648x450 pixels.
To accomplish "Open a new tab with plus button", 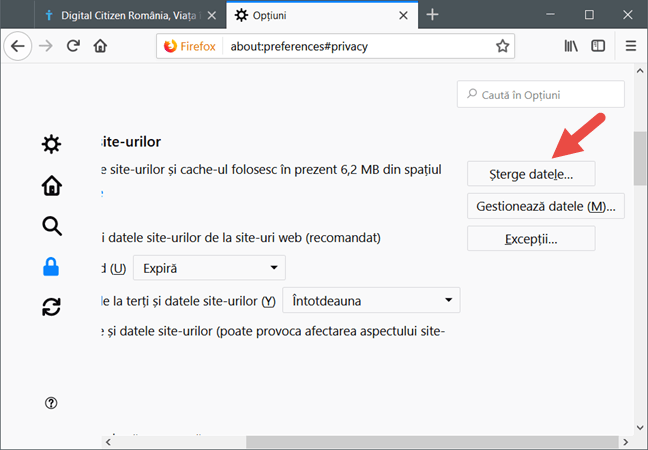I will click(432, 15).
